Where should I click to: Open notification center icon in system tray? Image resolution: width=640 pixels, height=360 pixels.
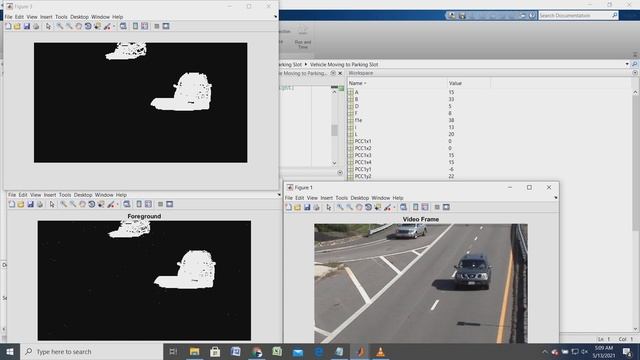coord(627,351)
